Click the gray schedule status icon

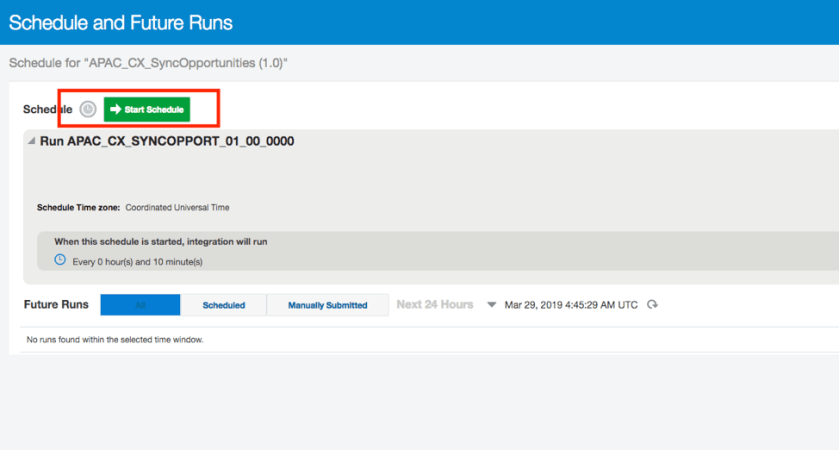88,109
